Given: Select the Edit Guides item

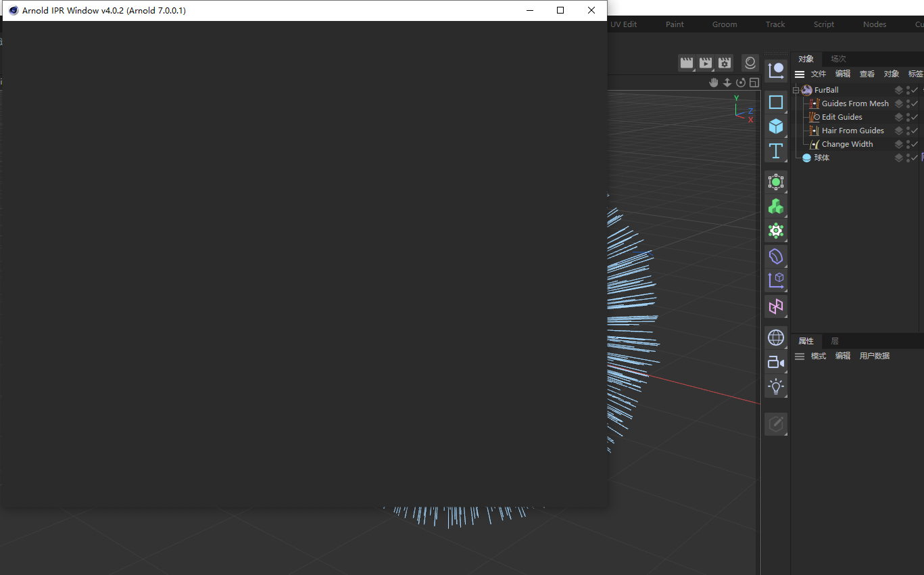Looking at the screenshot, I should 842,117.
